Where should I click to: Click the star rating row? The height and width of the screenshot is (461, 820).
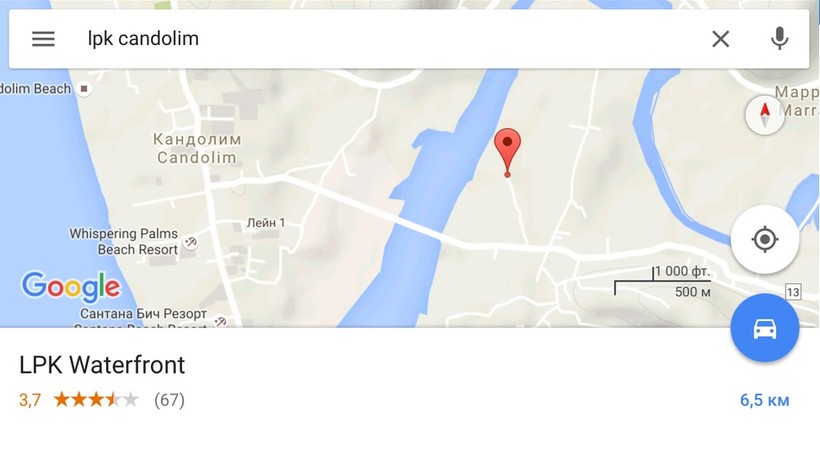pyautogui.click(x=96, y=400)
